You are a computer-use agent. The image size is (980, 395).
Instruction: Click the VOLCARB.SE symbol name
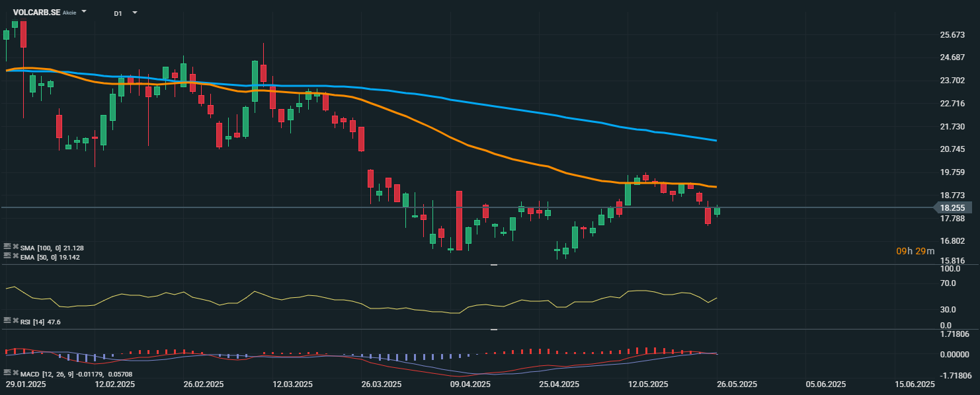point(37,12)
